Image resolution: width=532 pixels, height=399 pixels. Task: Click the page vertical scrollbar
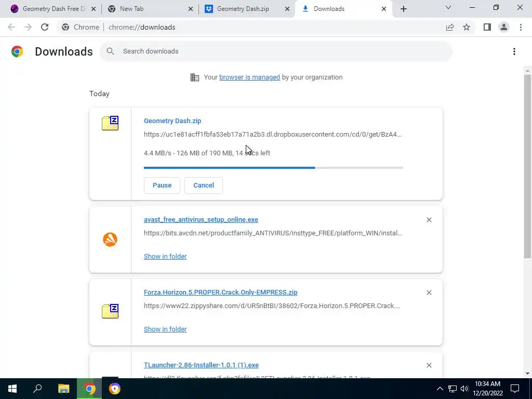(x=527, y=166)
